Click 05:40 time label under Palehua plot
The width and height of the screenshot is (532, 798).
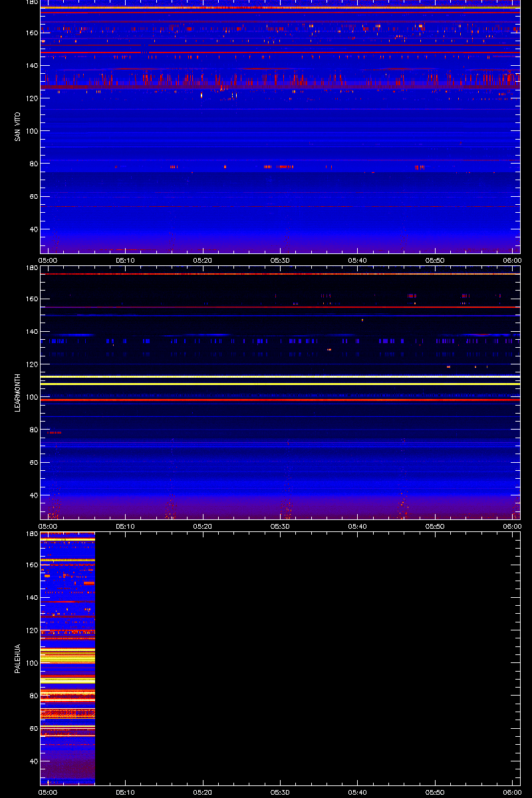[358, 793]
